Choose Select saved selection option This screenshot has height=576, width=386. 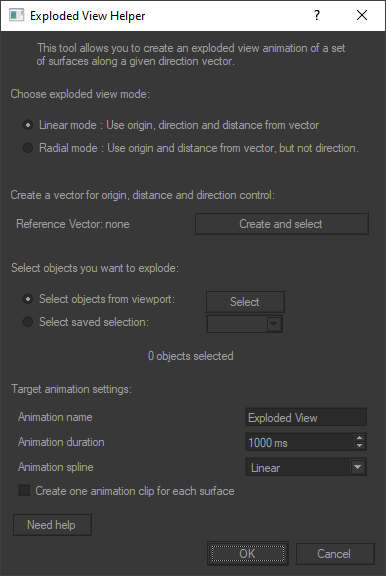point(28,322)
